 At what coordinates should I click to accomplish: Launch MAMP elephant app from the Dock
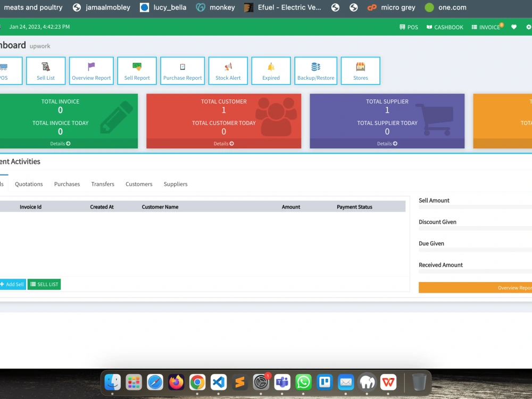click(x=367, y=383)
